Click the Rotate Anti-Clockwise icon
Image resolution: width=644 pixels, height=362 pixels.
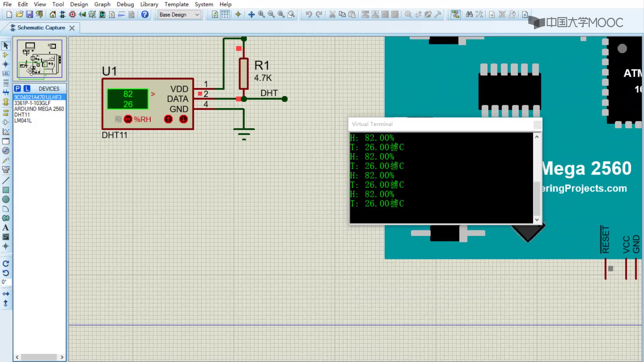click(6, 273)
